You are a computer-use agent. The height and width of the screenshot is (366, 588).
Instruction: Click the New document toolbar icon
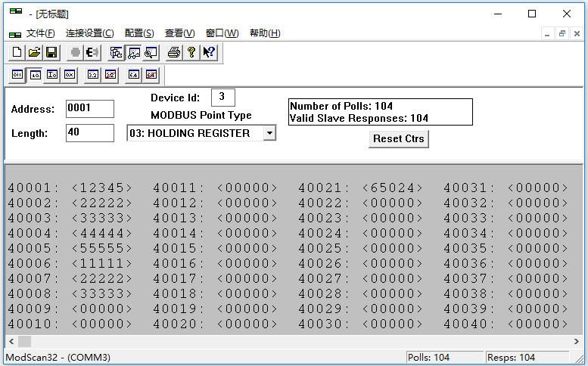[17, 52]
